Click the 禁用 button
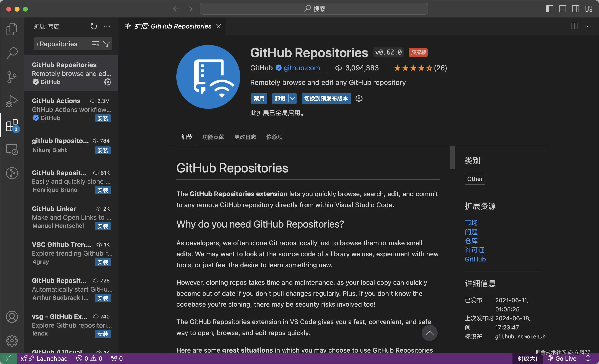This screenshot has width=599, height=364. click(259, 98)
